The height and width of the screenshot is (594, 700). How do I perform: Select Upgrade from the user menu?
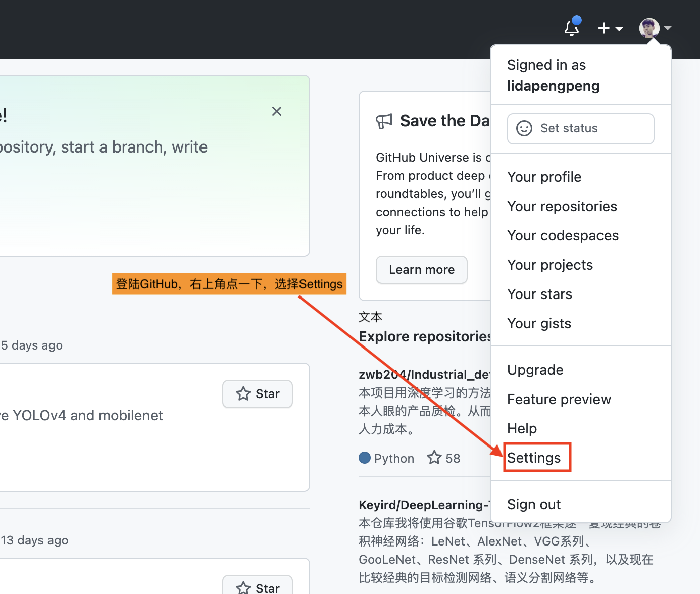coord(535,370)
